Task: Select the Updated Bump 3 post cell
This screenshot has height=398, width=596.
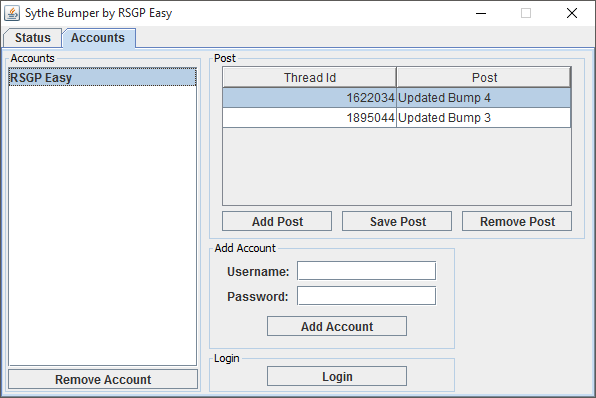Action: 483,118
